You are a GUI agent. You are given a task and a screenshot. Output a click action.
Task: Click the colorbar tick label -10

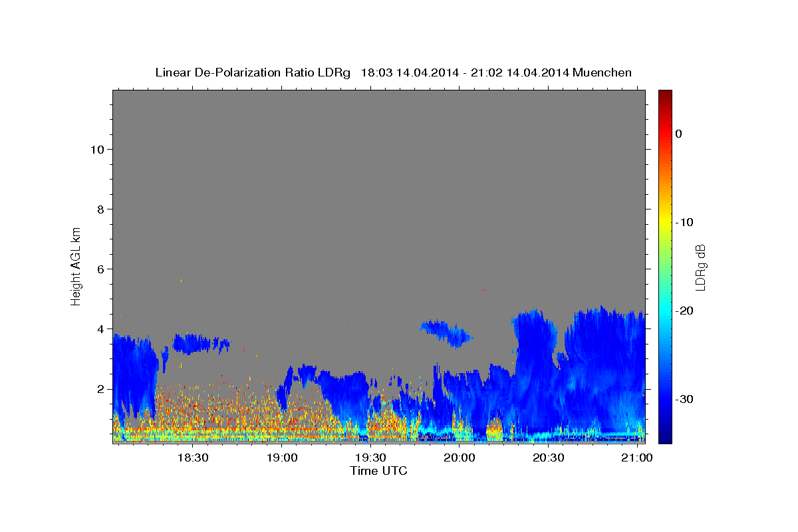coord(685,222)
